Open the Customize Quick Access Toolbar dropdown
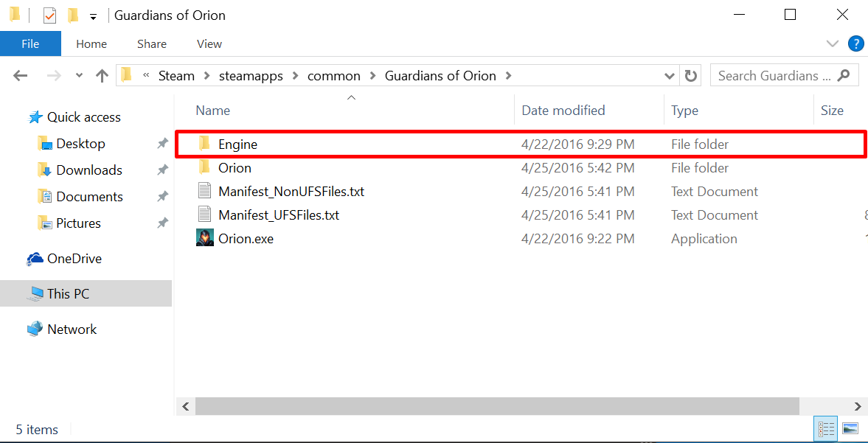The height and width of the screenshot is (443, 868). click(93, 17)
